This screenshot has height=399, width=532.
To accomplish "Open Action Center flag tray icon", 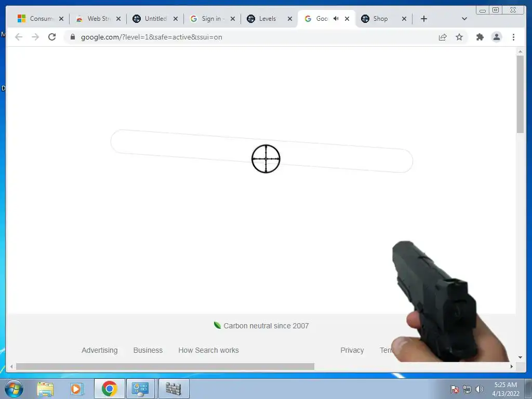I will pos(454,389).
